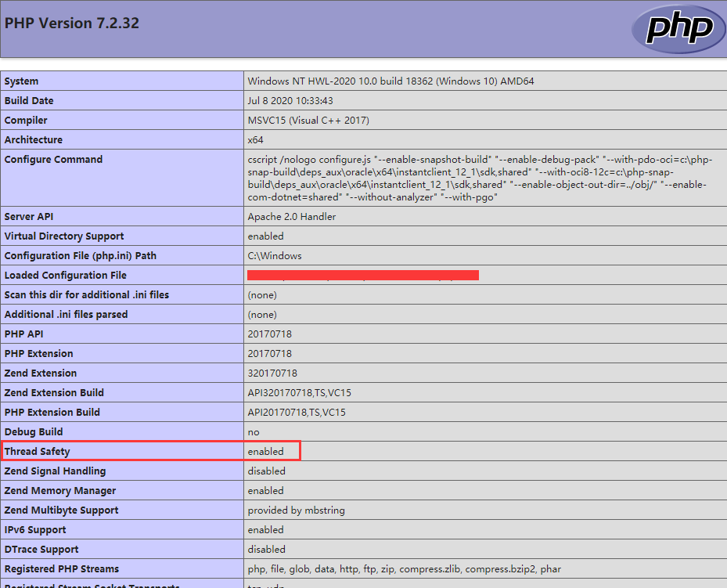Click the PHP API value 20170718
This screenshot has height=588, width=727.
coord(270,334)
